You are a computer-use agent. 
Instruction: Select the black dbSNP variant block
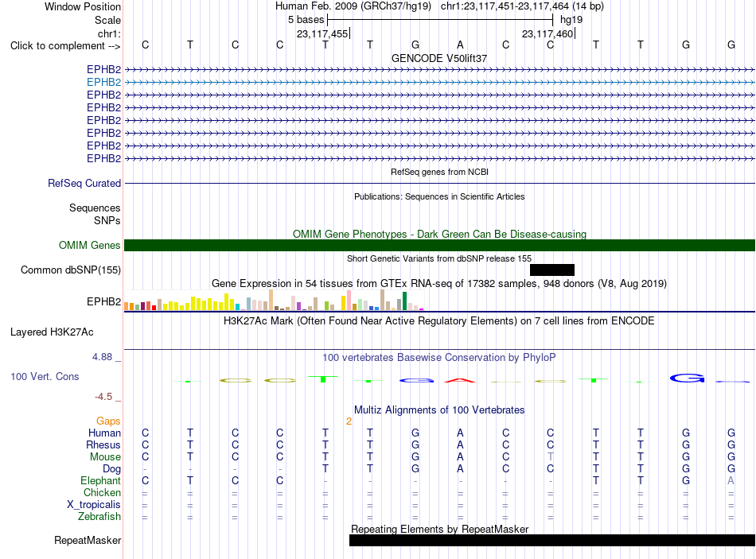tap(552, 270)
